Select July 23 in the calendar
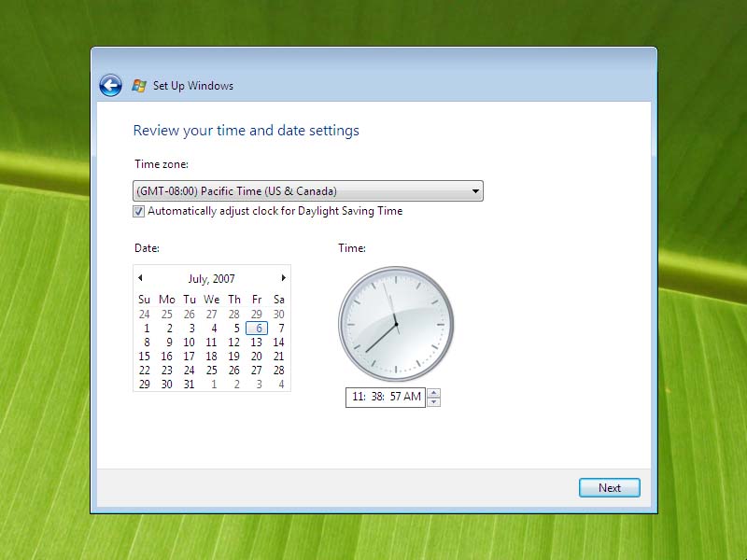This screenshot has width=747, height=560. click(x=167, y=371)
